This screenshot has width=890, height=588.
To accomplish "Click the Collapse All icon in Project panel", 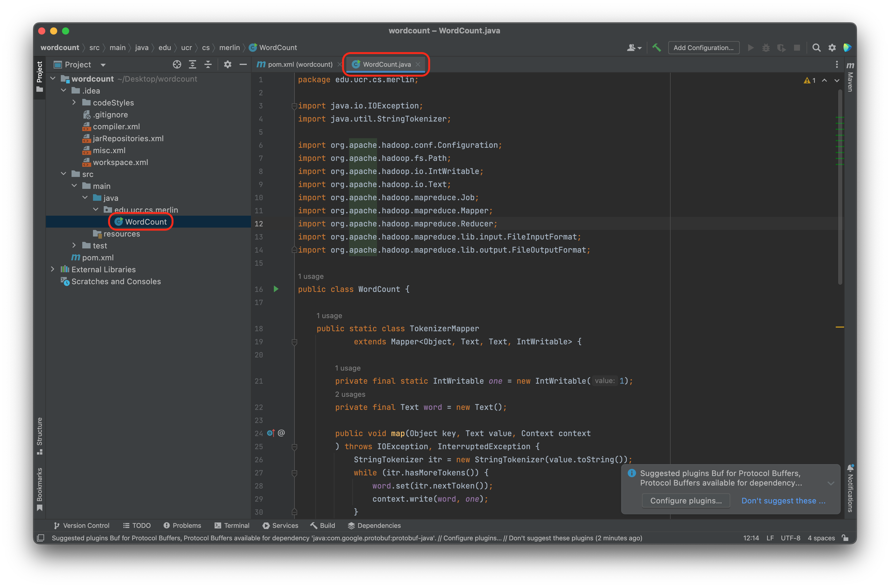I will tap(208, 65).
